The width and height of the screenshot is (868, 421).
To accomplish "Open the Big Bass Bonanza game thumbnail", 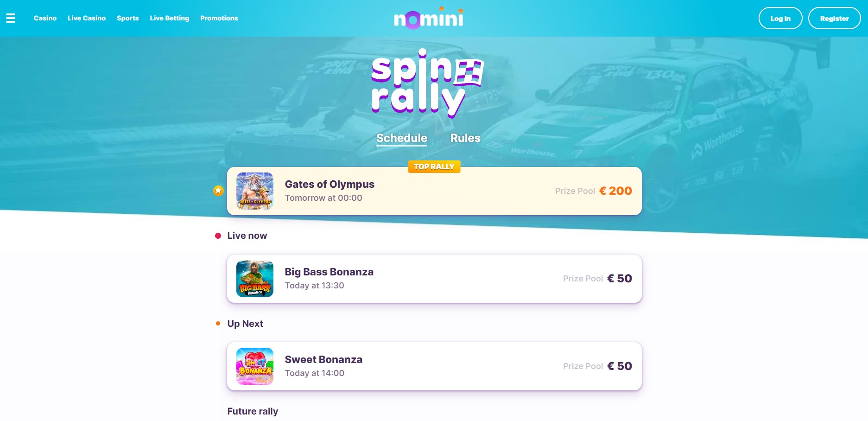I will [x=255, y=279].
